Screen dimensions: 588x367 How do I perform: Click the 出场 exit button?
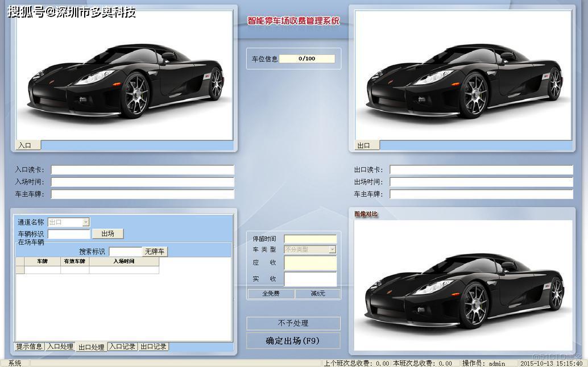pos(107,233)
